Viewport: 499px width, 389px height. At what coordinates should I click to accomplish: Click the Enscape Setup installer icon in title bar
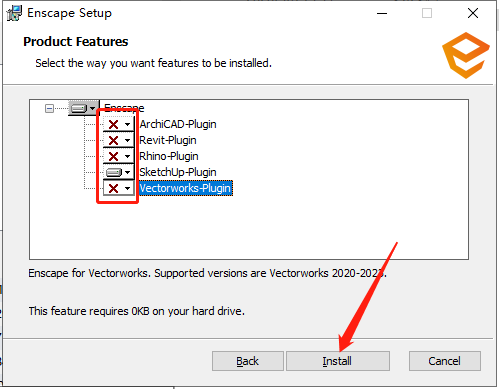pos(14,13)
